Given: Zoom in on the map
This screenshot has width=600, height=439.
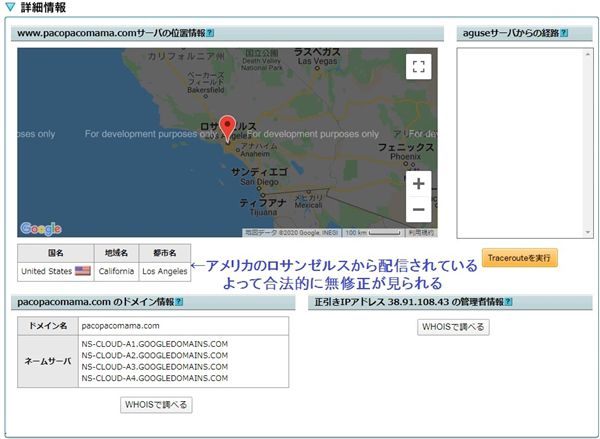Looking at the screenshot, I should pyautogui.click(x=419, y=184).
